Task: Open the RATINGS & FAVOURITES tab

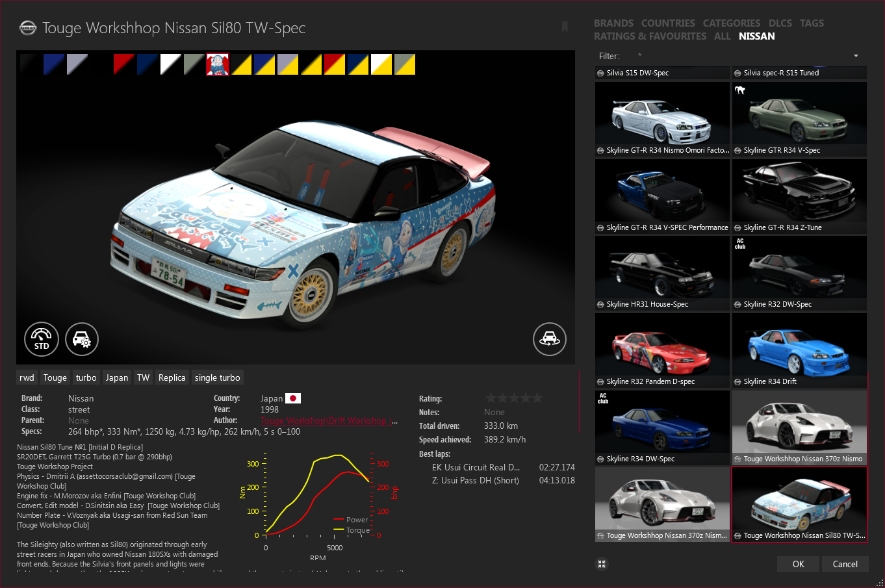Action: [650, 36]
